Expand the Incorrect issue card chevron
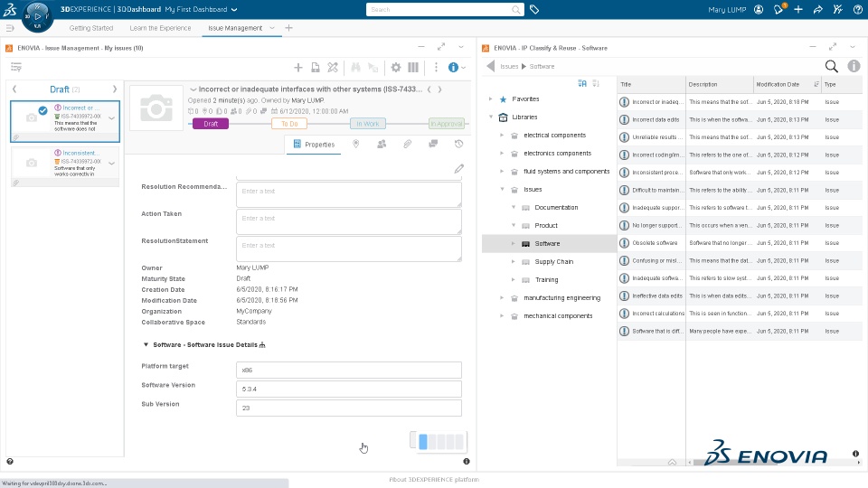The image size is (868, 488). 112,118
